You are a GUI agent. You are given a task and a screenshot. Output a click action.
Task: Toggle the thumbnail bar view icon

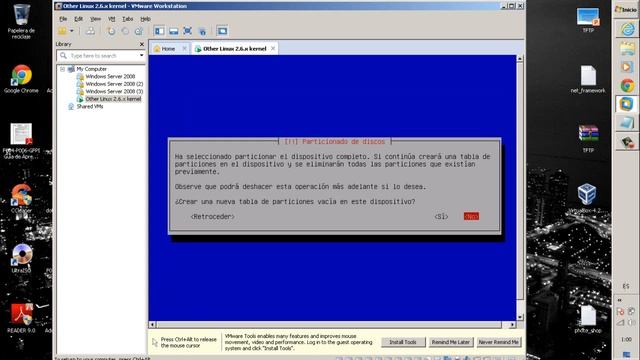pos(173,31)
